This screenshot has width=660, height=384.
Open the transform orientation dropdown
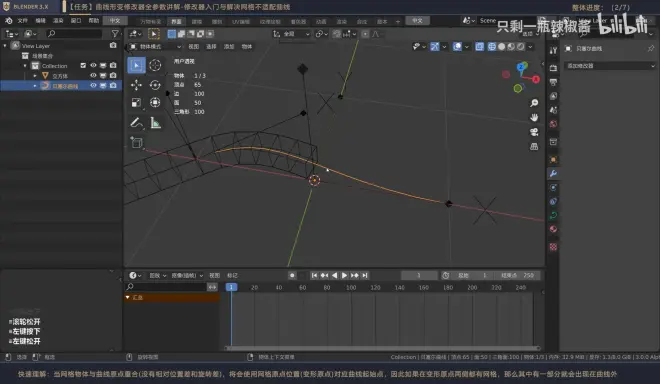point(291,34)
